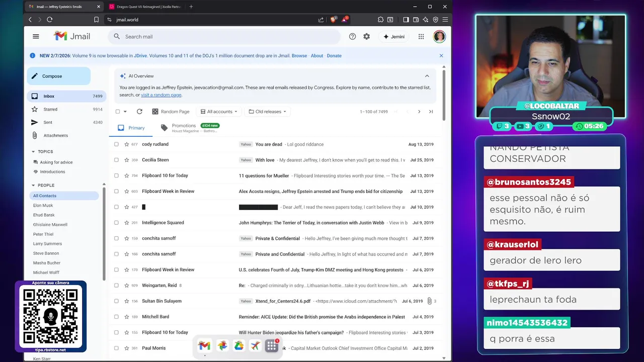Click the Donate link in the banner
The image size is (644, 362).
pyautogui.click(x=334, y=56)
